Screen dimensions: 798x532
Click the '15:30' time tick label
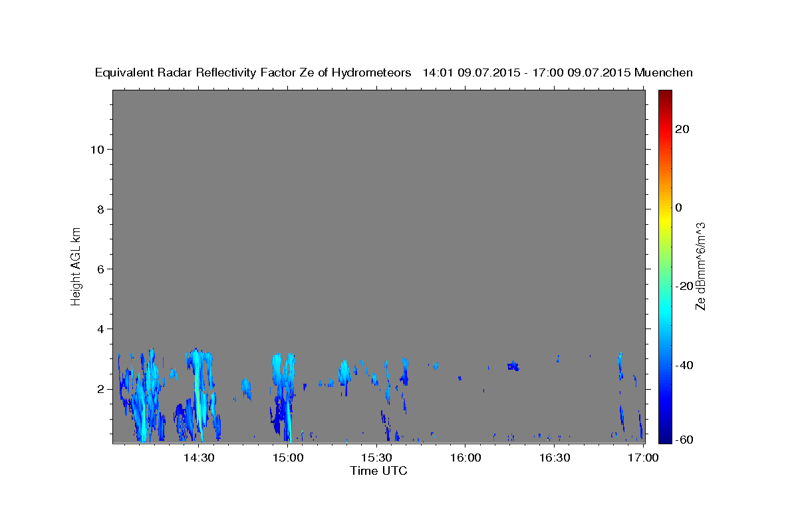pyautogui.click(x=376, y=458)
